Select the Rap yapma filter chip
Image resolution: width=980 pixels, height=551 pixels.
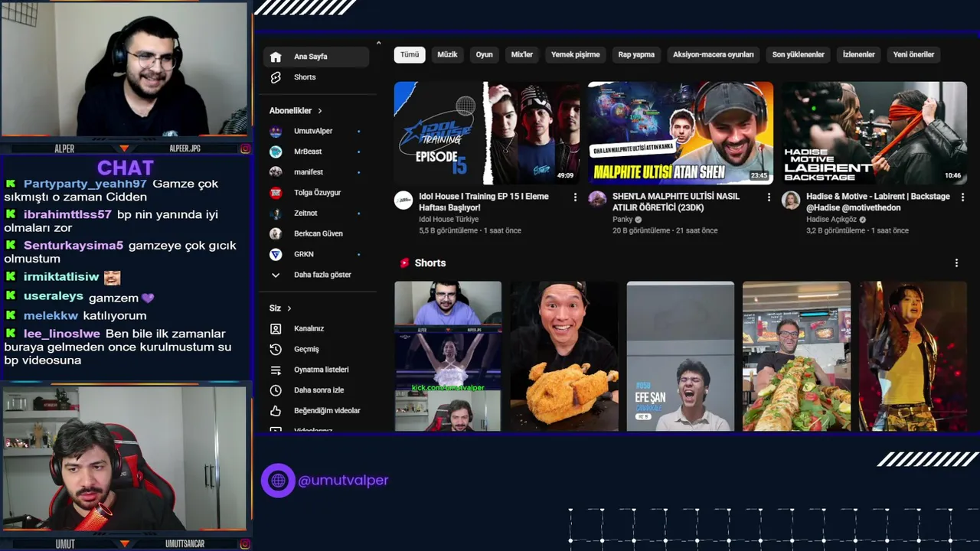pyautogui.click(x=636, y=54)
